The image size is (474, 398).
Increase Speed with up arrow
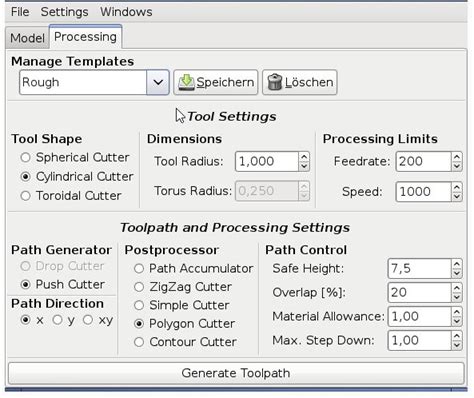[x=457, y=187]
